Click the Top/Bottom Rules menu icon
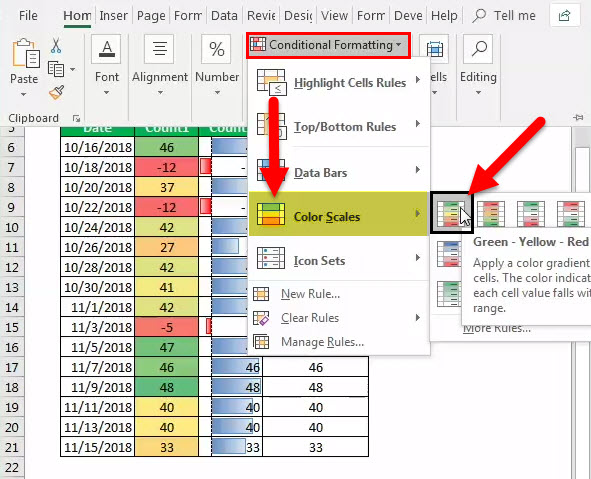This screenshot has width=591, height=479. click(x=271, y=126)
